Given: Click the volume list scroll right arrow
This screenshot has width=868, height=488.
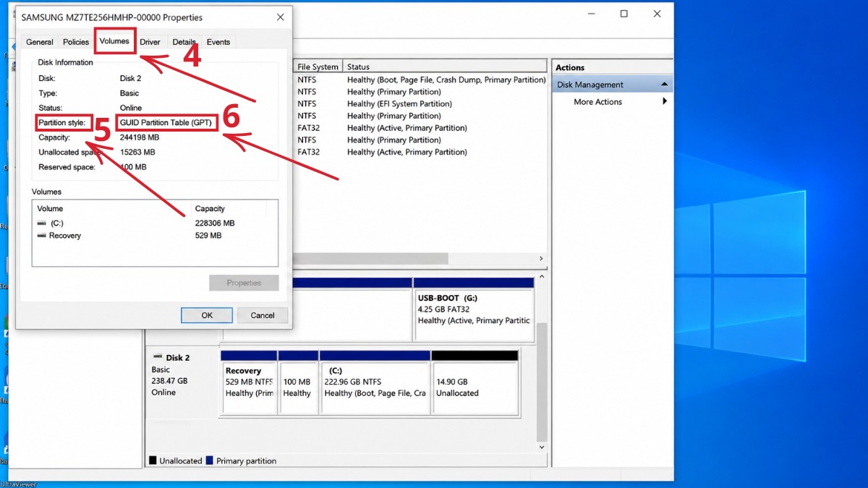Looking at the screenshot, I should pyautogui.click(x=540, y=258).
